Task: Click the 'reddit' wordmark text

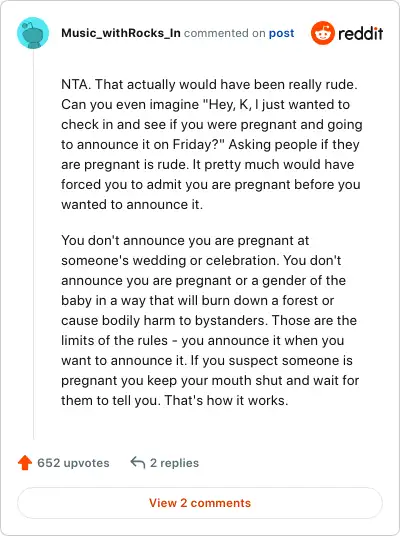Action: pos(360,34)
